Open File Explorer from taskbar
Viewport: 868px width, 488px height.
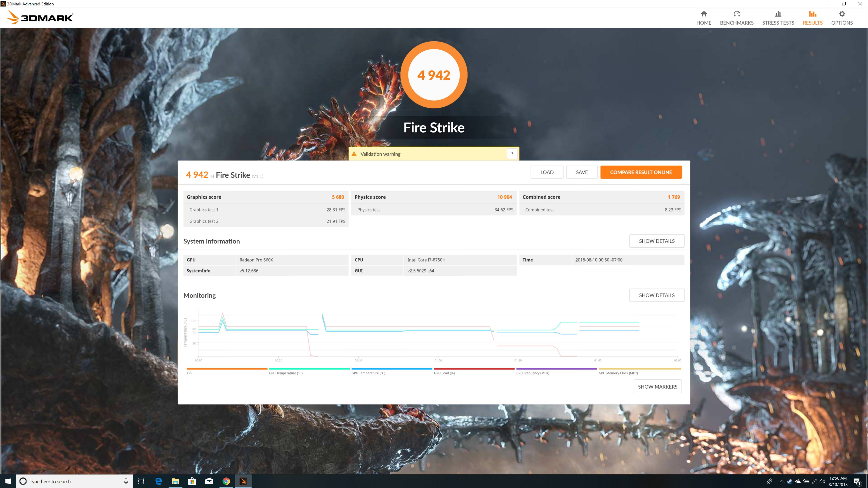[x=175, y=481]
